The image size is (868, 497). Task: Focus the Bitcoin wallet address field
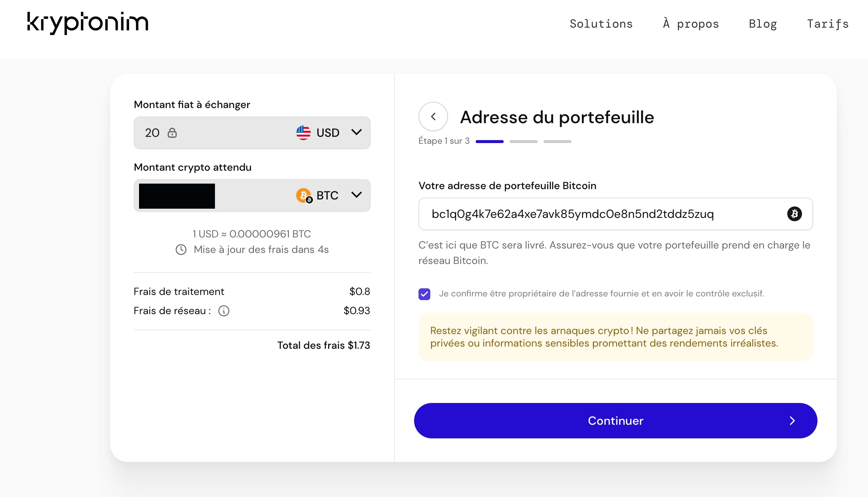pos(615,214)
